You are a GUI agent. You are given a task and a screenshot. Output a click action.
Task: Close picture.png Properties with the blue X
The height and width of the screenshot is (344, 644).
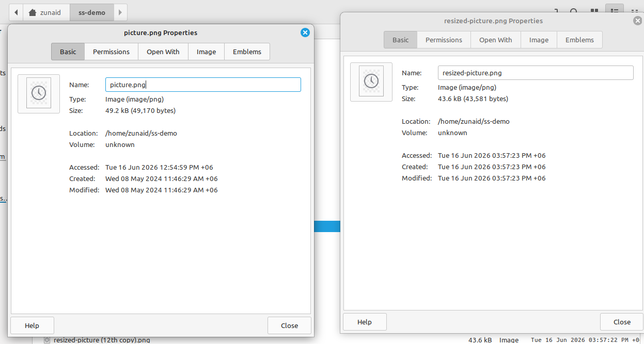(x=305, y=32)
